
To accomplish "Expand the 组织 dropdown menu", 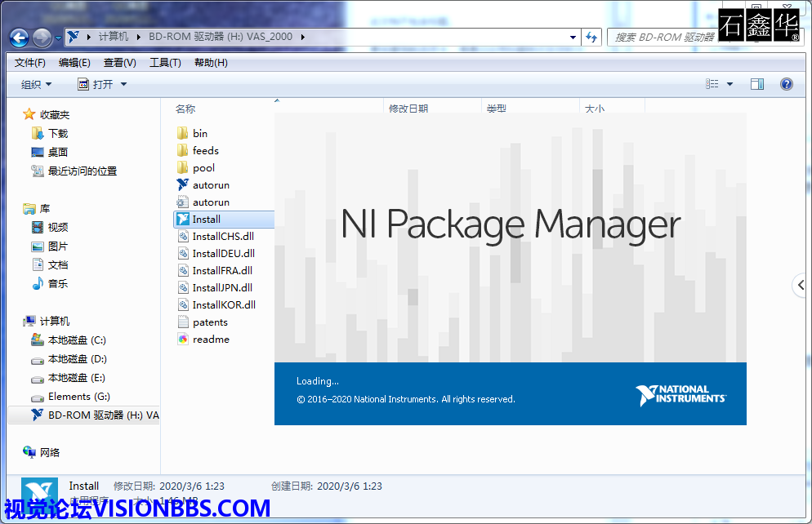I will pyautogui.click(x=37, y=84).
